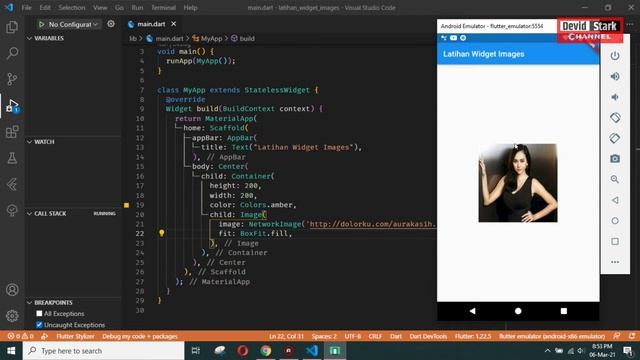Image resolution: width=640 pixels, height=360 pixels.
Task: Open the Accounts icon in activity bar
Action: click(x=12, y=290)
